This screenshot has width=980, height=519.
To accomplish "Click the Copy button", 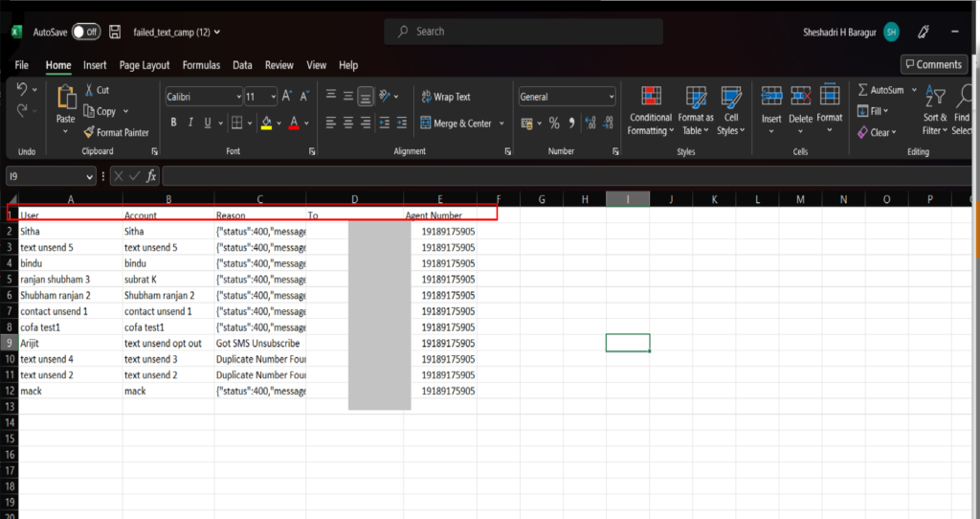I will coord(100,111).
